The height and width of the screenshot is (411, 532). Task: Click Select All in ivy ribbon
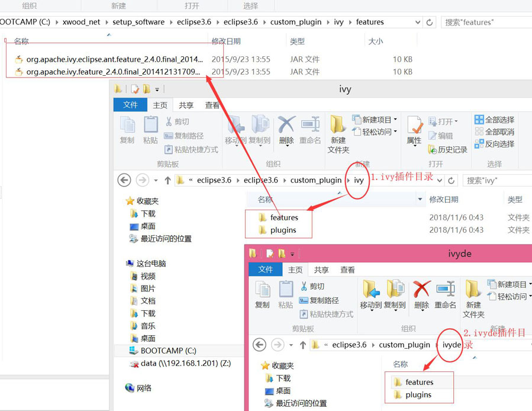click(495, 120)
